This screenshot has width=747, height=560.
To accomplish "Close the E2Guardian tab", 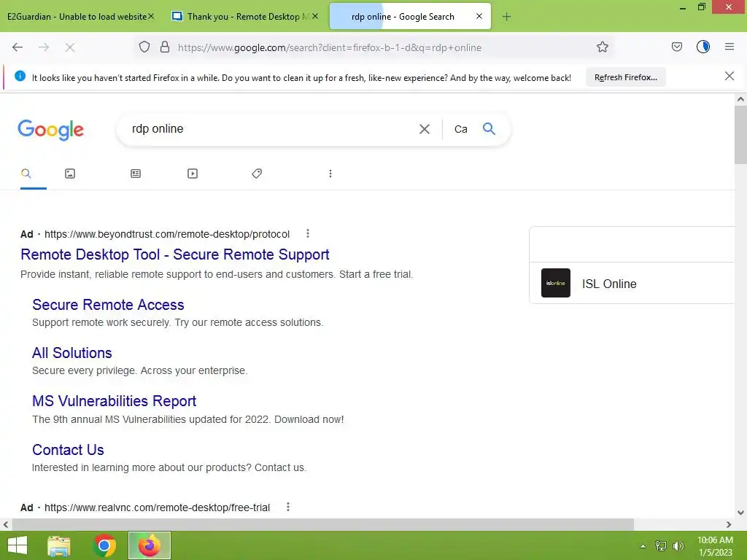I will (151, 16).
